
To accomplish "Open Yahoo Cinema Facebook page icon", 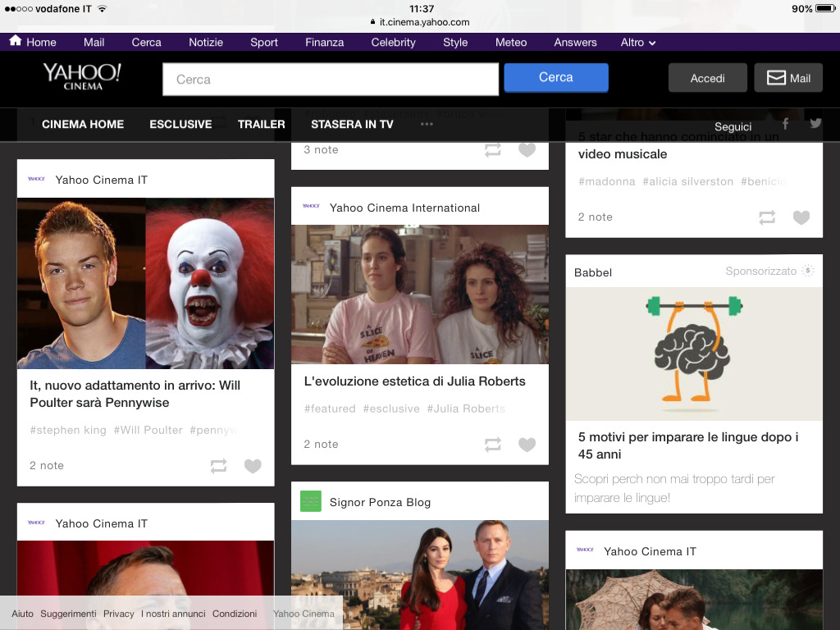I will [785, 124].
